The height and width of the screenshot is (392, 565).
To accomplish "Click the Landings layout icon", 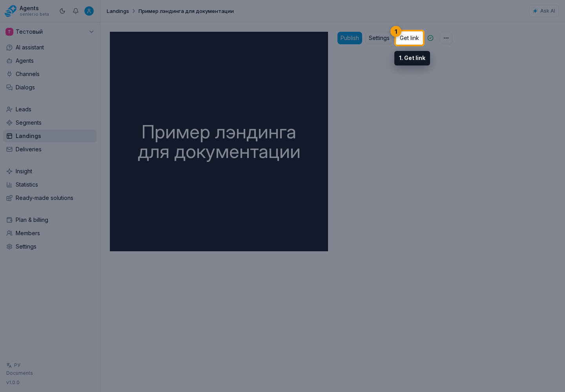I will click(9, 136).
